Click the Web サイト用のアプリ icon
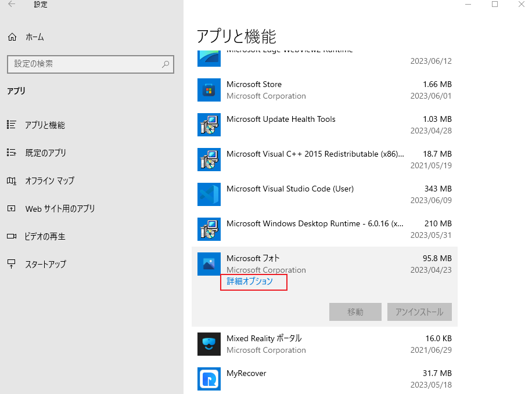 (x=11, y=208)
